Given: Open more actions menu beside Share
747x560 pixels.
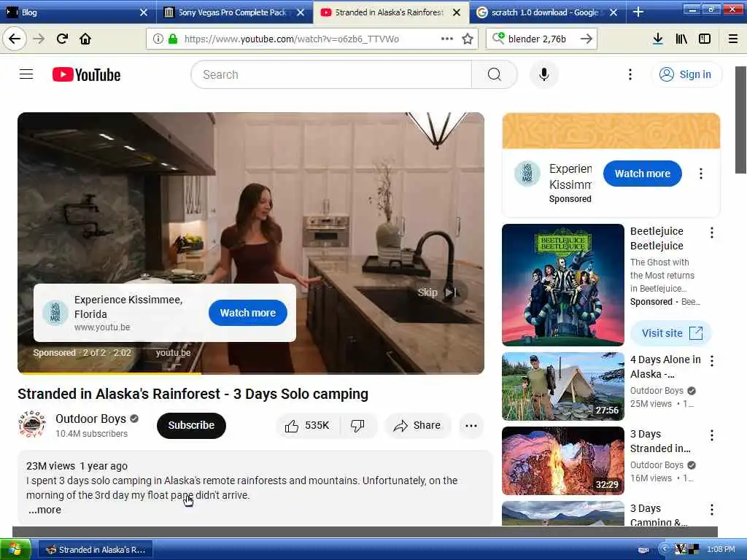Looking at the screenshot, I should click(471, 426).
